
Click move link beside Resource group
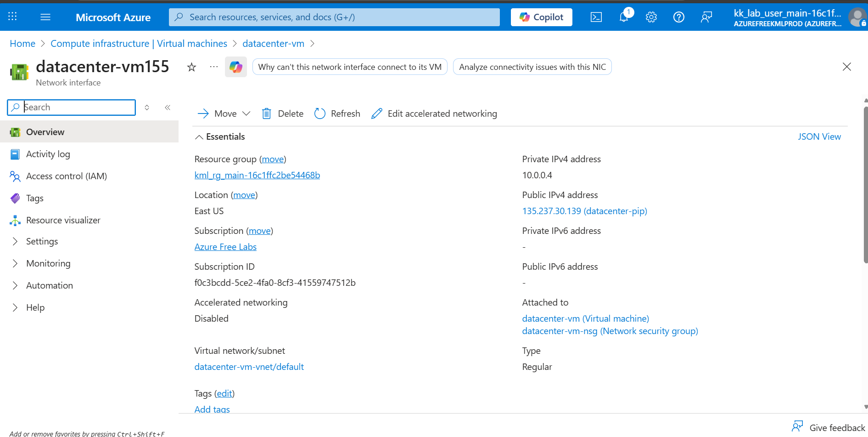click(x=273, y=159)
